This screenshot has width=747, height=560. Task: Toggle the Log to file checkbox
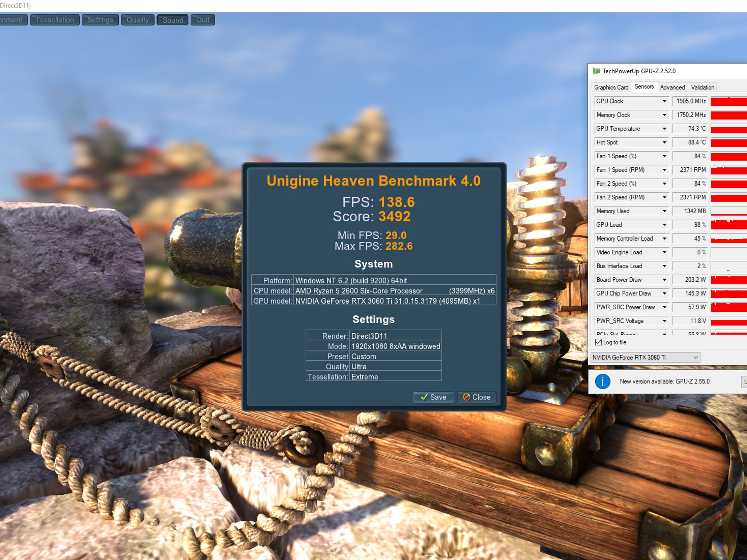tap(598, 342)
